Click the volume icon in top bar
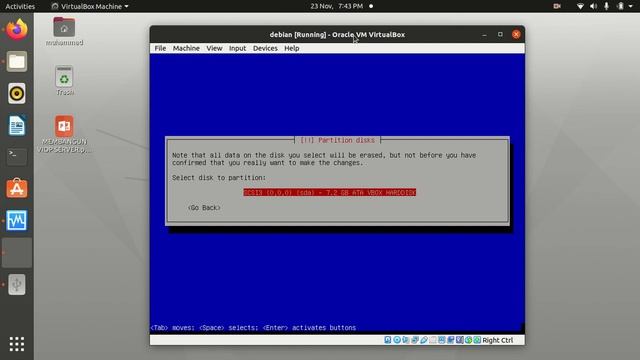 pos(593,6)
